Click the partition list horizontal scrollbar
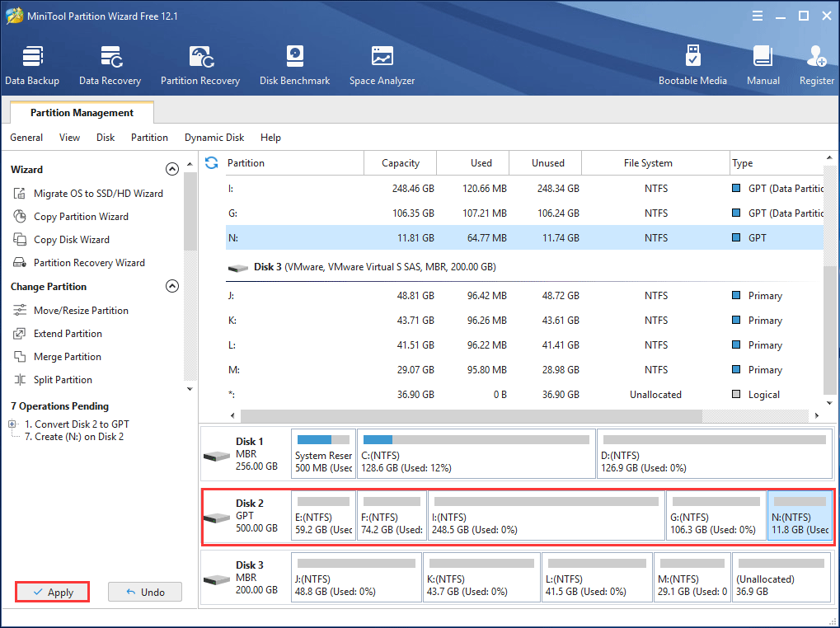840x628 pixels. (472, 415)
